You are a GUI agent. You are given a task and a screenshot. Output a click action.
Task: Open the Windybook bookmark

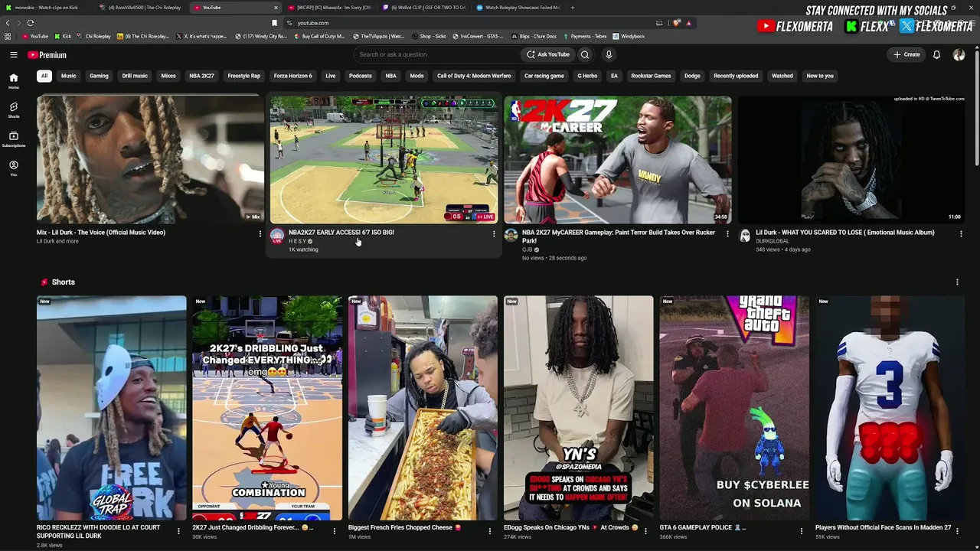pos(629,36)
